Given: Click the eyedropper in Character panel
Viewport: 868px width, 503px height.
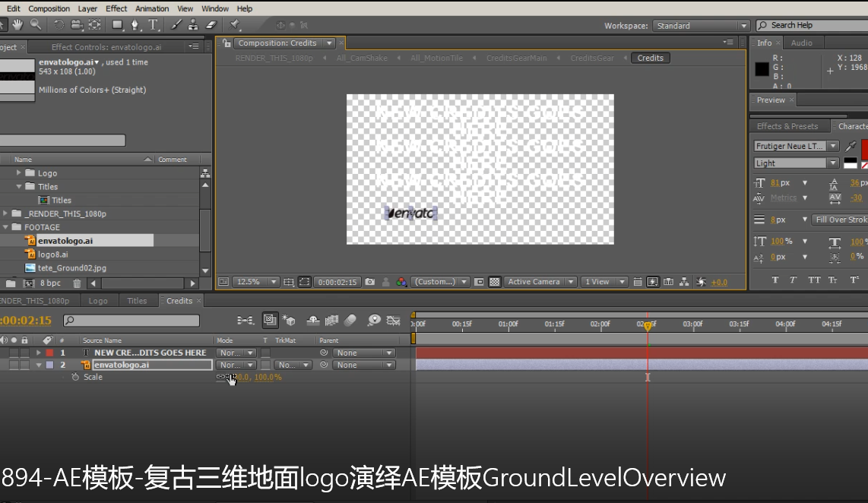Looking at the screenshot, I should click(851, 146).
